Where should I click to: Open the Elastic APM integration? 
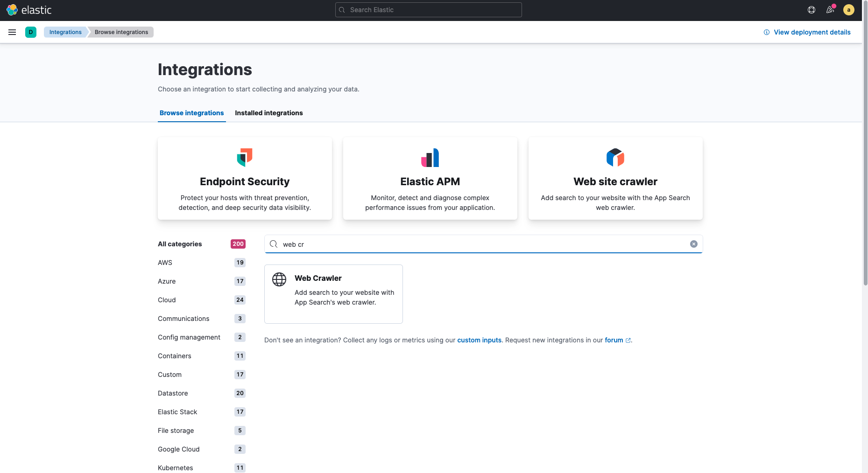[430, 178]
